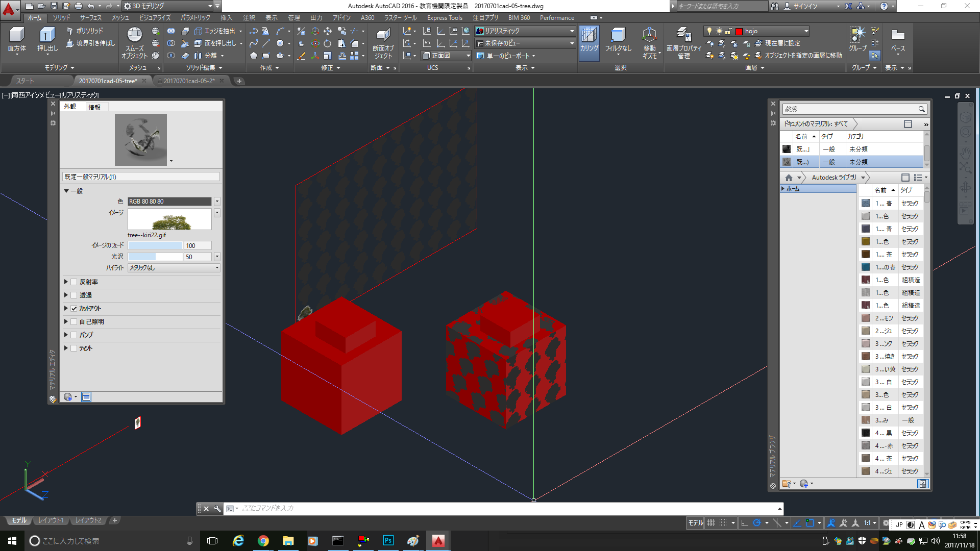Click the Autodesk library home icon
Image resolution: width=980 pixels, height=551 pixels.
pyautogui.click(x=789, y=178)
